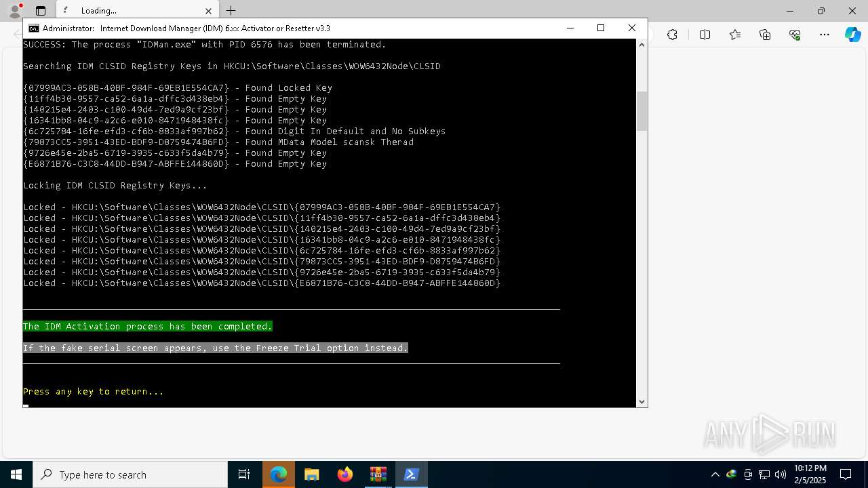868x488 pixels.
Task: Click Locked line ending with ABFFE144860D}
Action: tap(262, 283)
